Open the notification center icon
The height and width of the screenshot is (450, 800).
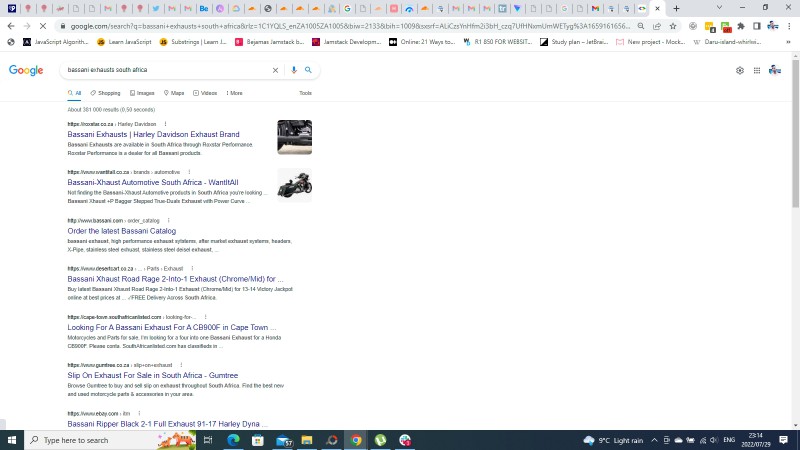[x=784, y=440]
